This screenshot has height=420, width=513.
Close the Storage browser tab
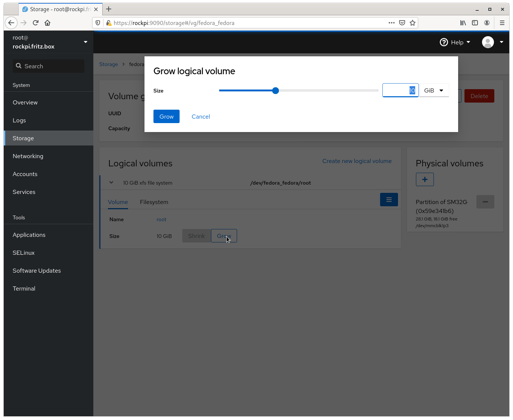tap(96, 9)
